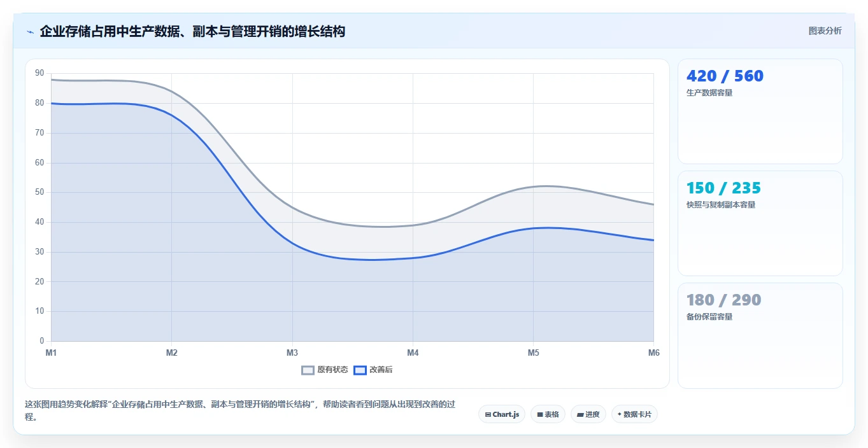This screenshot has height=448, width=868.
Task: Select the 150 / 235 value
Action: point(723,188)
